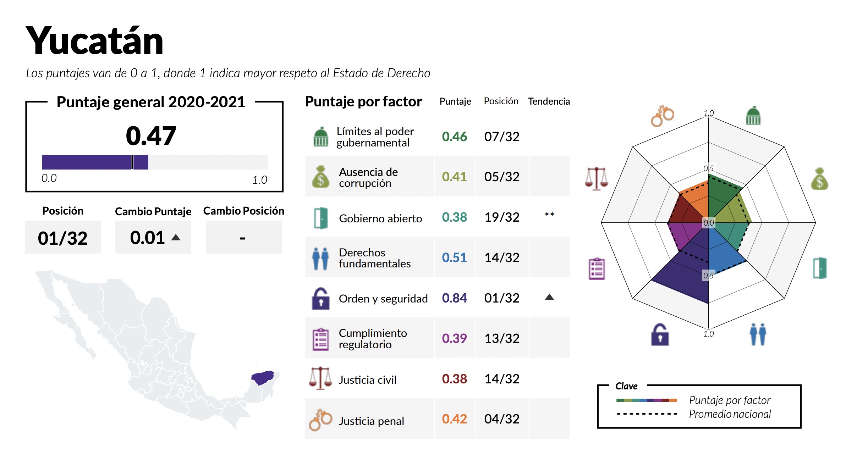The width and height of the screenshot is (868, 449).
Task: Click the up arrow beside the 0.01 Cambio Puntaje
Action: [176, 237]
